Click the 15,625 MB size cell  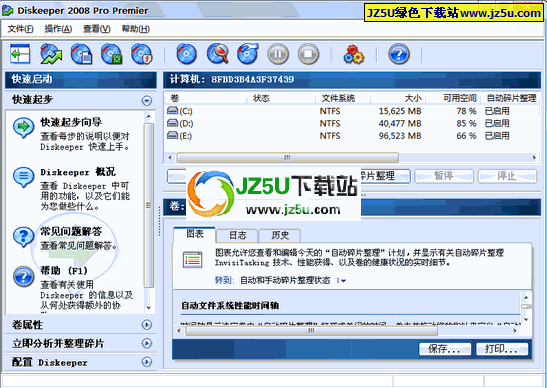pos(400,111)
